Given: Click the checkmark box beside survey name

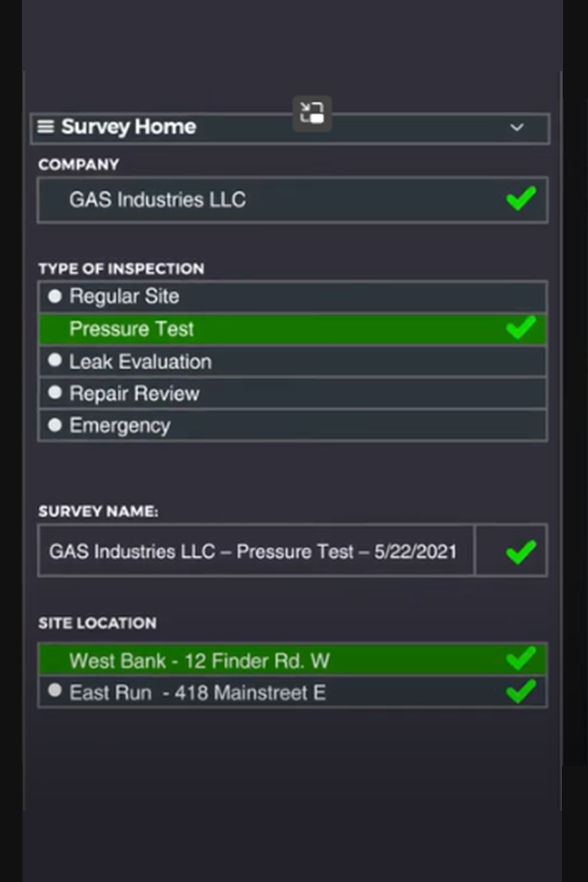Looking at the screenshot, I should click(511, 550).
